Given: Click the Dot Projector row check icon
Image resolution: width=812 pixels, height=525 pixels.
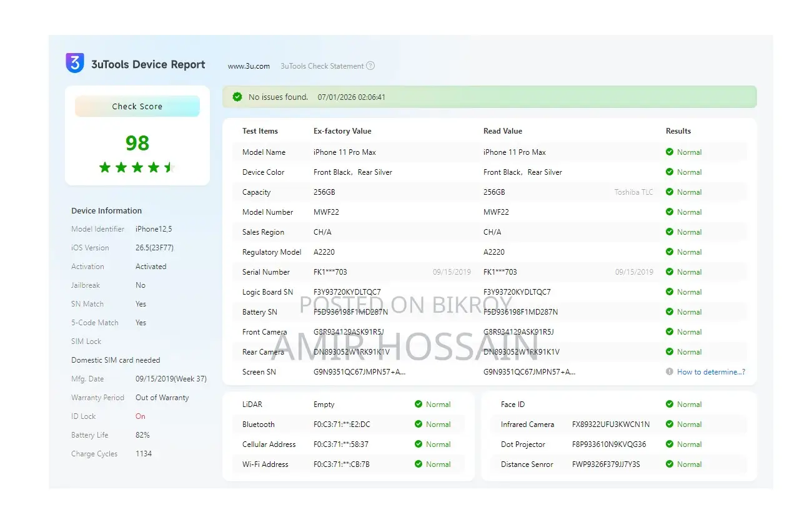Looking at the screenshot, I should point(670,444).
